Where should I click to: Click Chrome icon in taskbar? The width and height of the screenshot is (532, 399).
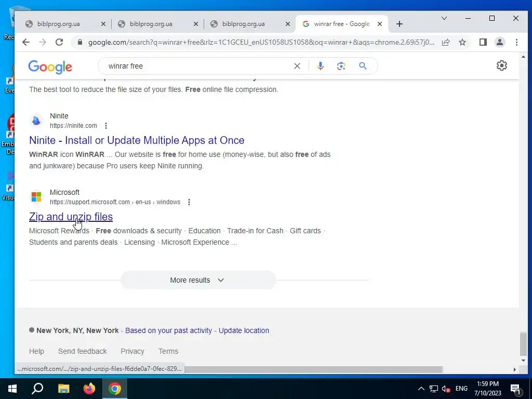coord(115,389)
